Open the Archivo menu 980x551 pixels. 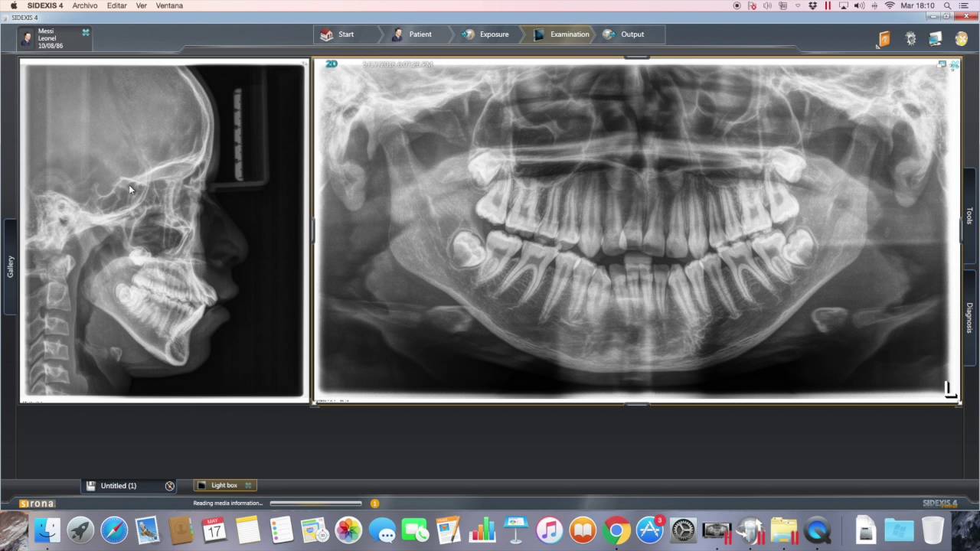point(85,5)
